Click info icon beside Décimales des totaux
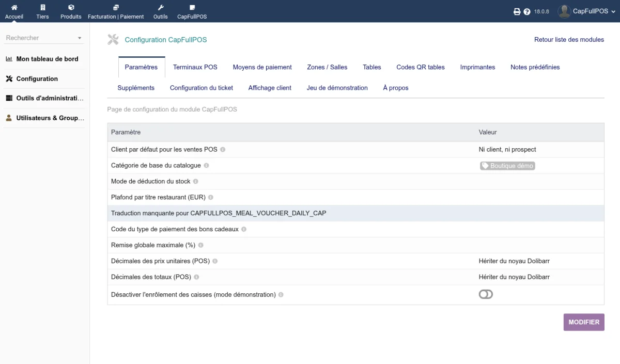The image size is (620, 364). 196,277
